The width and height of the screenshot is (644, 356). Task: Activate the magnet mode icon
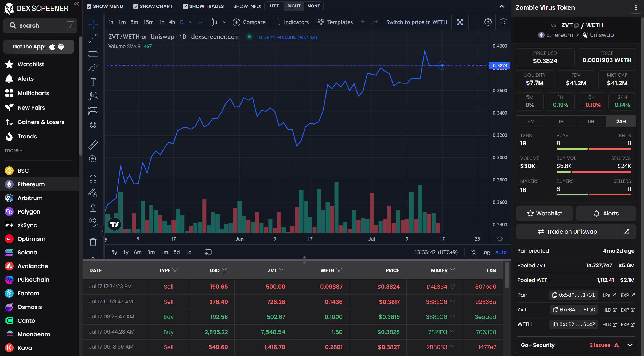(x=93, y=179)
